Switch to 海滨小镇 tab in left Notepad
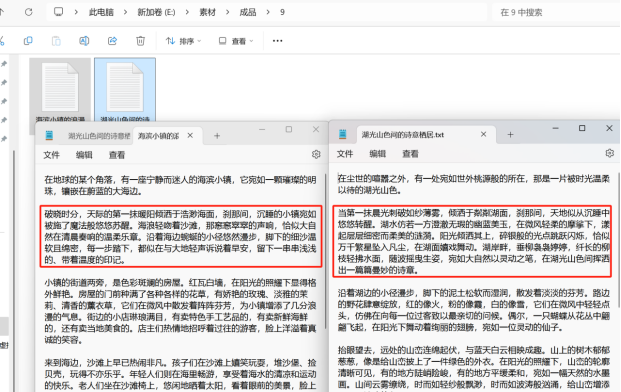Viewport: 621px width, 392px height. pyautogui.click(x=168, y=136)
